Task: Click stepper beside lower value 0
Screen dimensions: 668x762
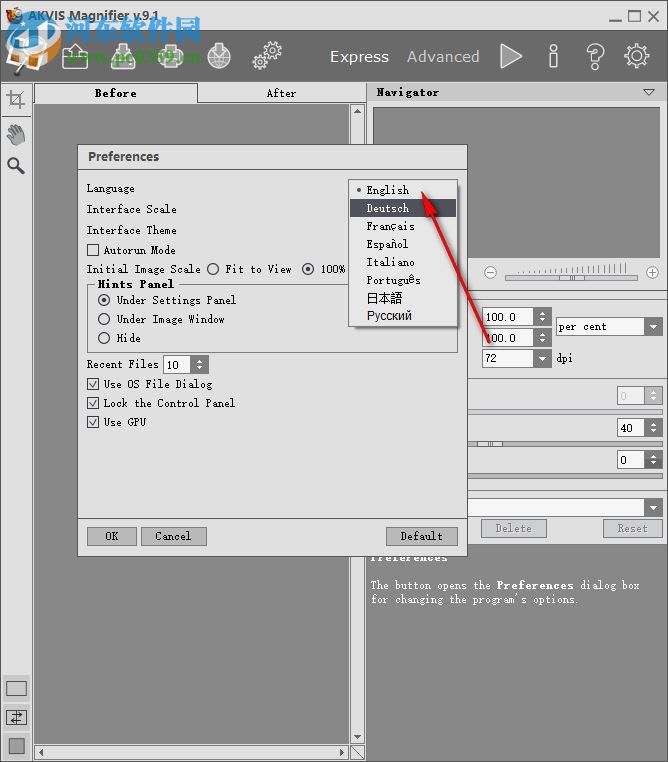Action: [653, 459]
